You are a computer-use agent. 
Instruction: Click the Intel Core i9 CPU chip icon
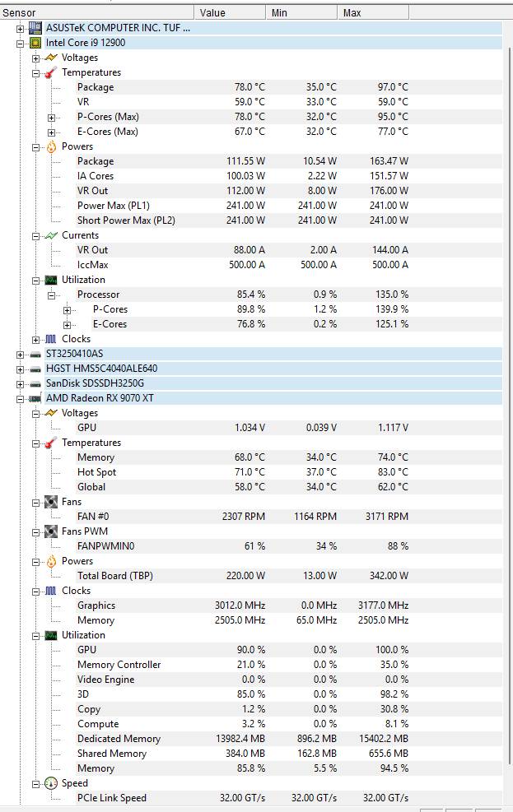tap(35, 43)
